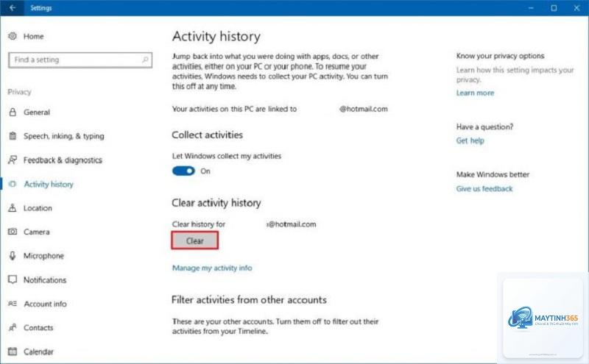Open Account info settings
589x364 pixels.
45,304
